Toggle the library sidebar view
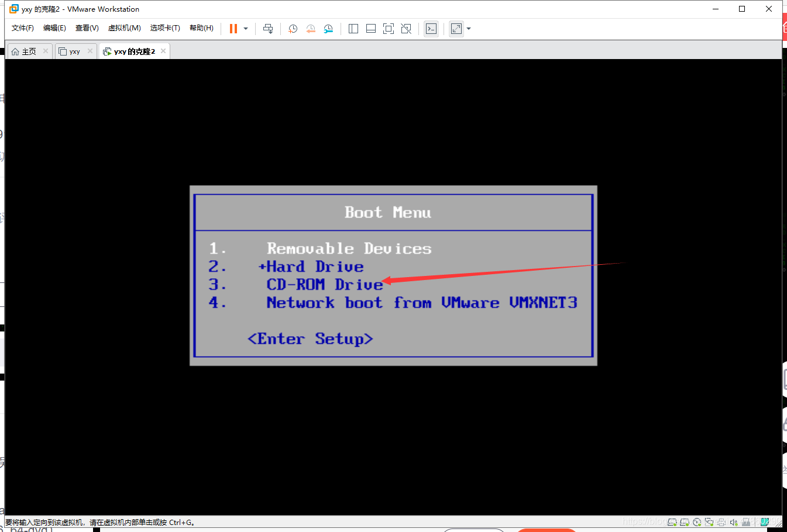787x532 pixels. pos(353,29)
